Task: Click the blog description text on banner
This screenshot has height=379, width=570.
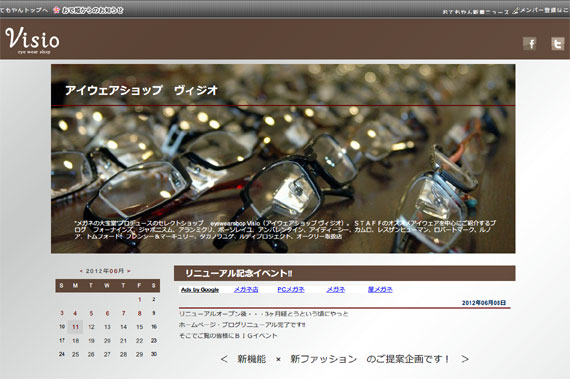Action: (285, 230)
